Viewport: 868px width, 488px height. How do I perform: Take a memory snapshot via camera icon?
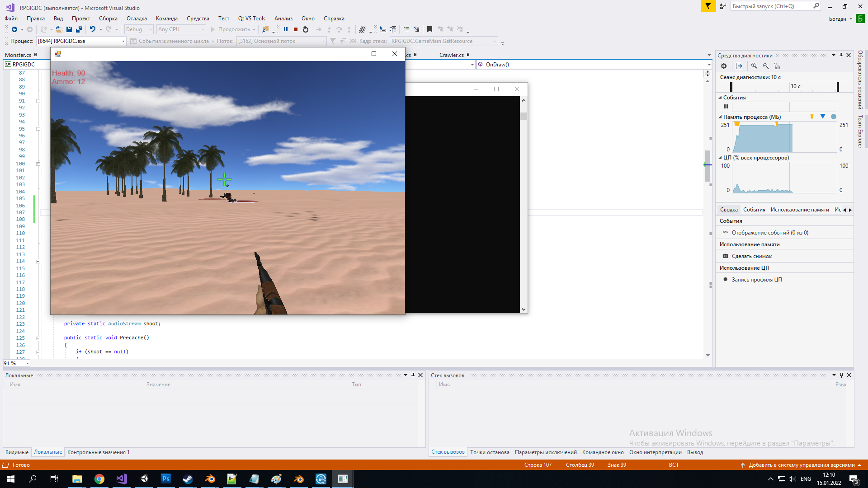[x=726, y=256]
